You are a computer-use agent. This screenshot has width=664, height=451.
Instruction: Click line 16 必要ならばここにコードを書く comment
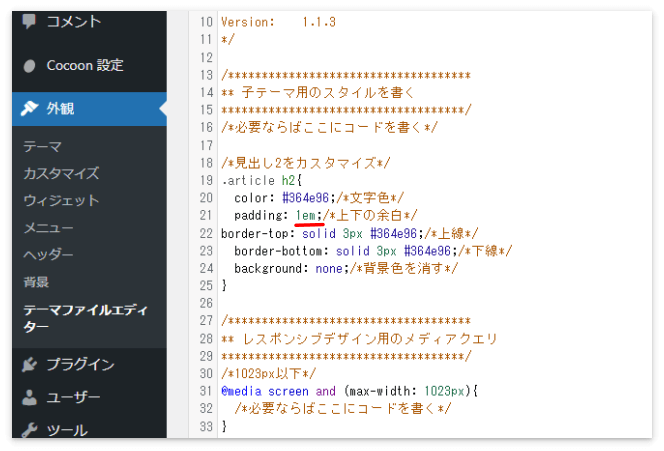[329, 127]
